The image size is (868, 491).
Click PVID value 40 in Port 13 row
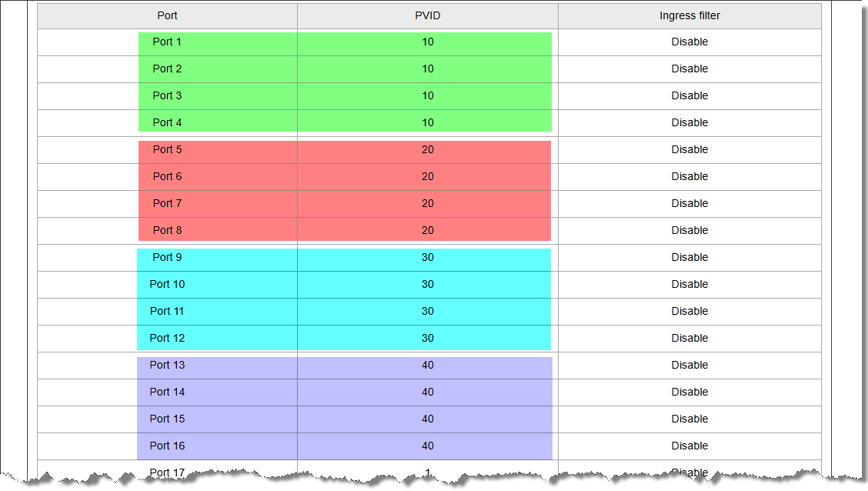(427, 366)
